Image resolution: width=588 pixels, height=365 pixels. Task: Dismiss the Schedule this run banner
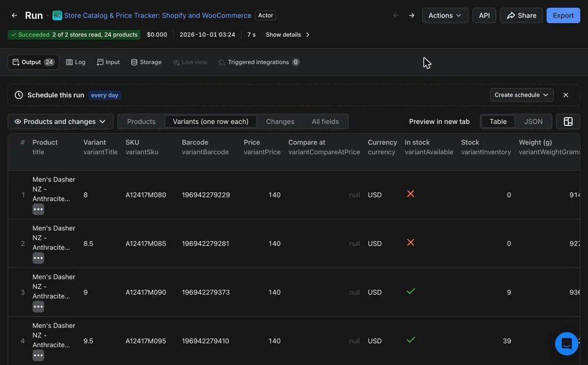tap(566, 95)
